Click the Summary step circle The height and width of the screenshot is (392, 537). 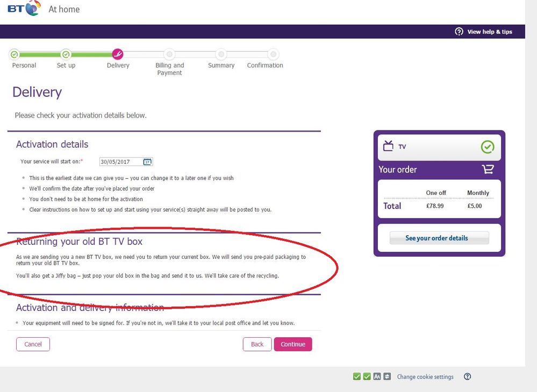tap(221, 54)
